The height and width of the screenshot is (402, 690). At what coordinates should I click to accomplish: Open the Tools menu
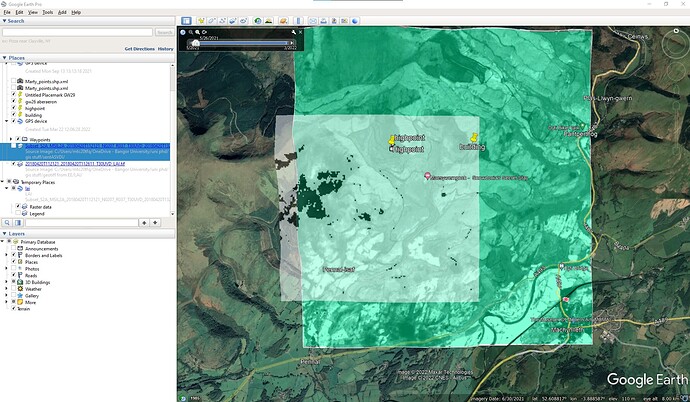point(48,12)
